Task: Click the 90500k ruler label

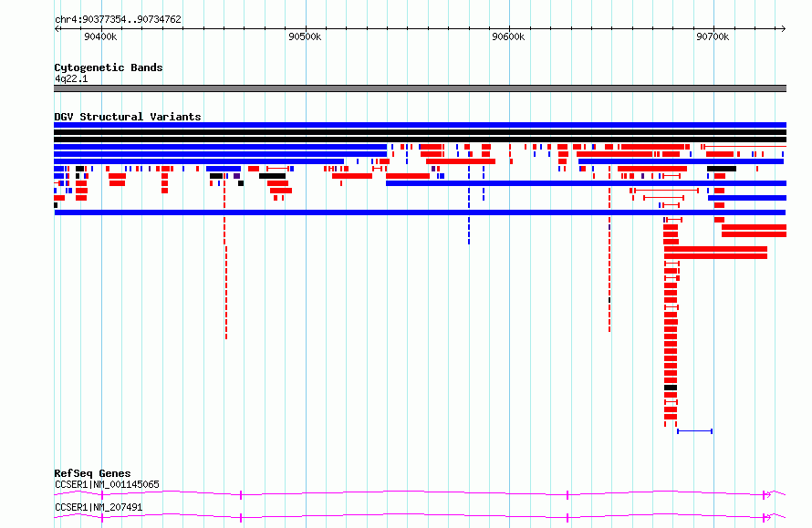Action: [x=305, y=36]
